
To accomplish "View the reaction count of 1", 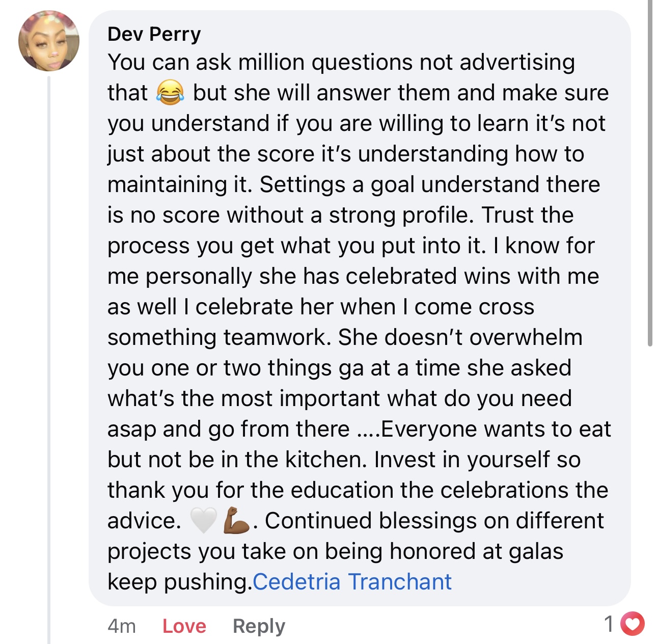I will point(609,624).
